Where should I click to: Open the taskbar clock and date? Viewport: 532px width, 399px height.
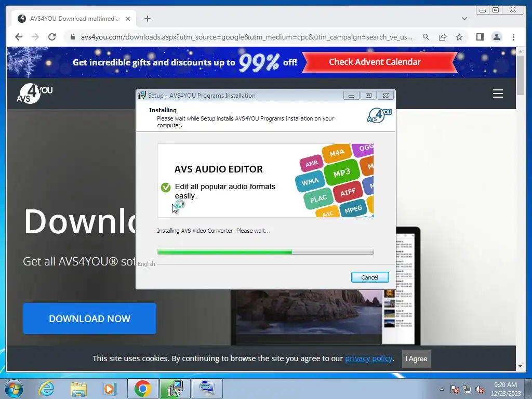pos(506,389)
